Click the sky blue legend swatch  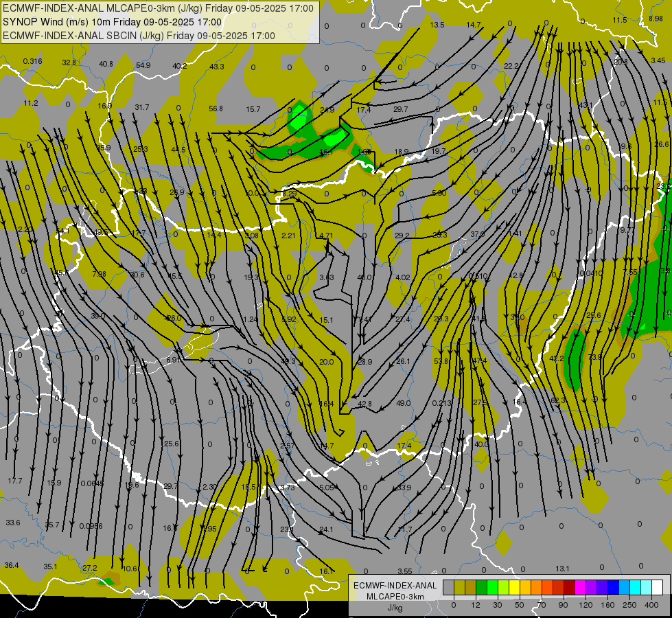[x=624, y=587]
